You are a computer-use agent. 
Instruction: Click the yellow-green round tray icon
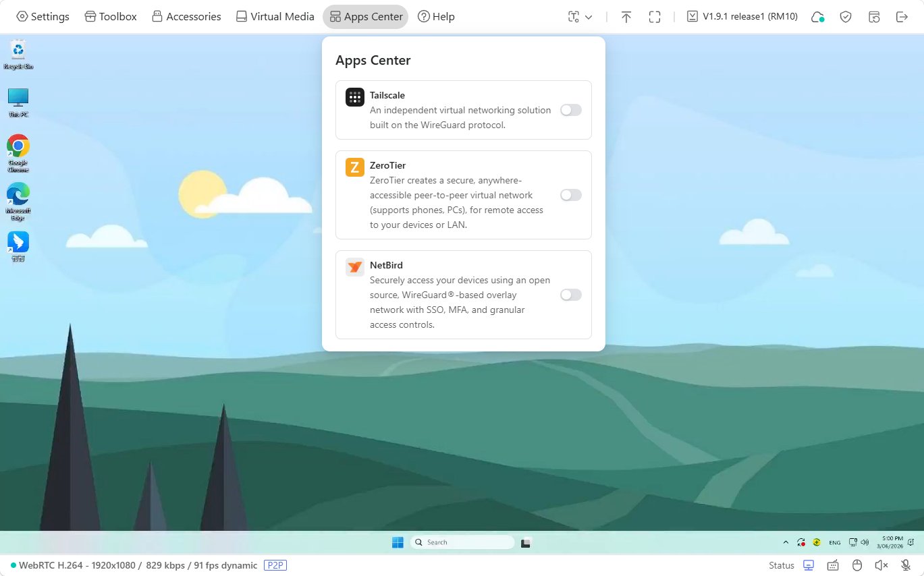pos(817,542)
